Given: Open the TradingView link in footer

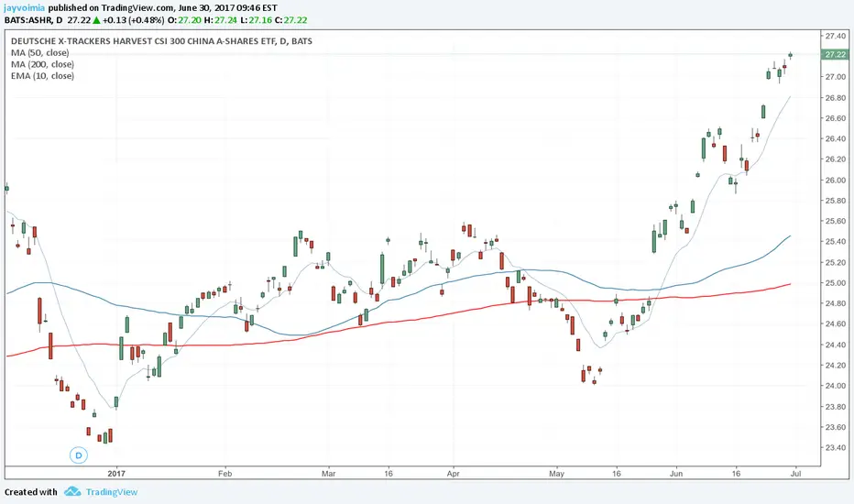Looking at the screenshot, I should pyautogui.click(x=112, y=492).
